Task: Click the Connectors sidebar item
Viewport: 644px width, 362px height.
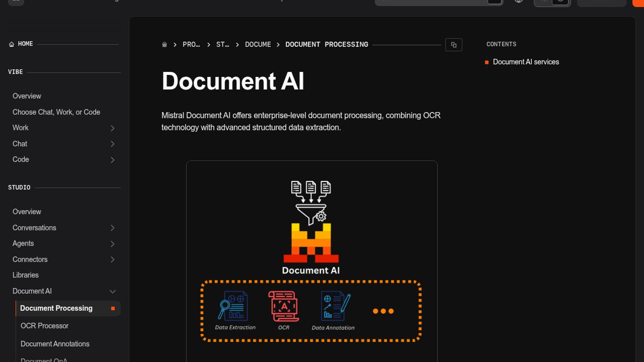Action: click(x=30, y=259)
